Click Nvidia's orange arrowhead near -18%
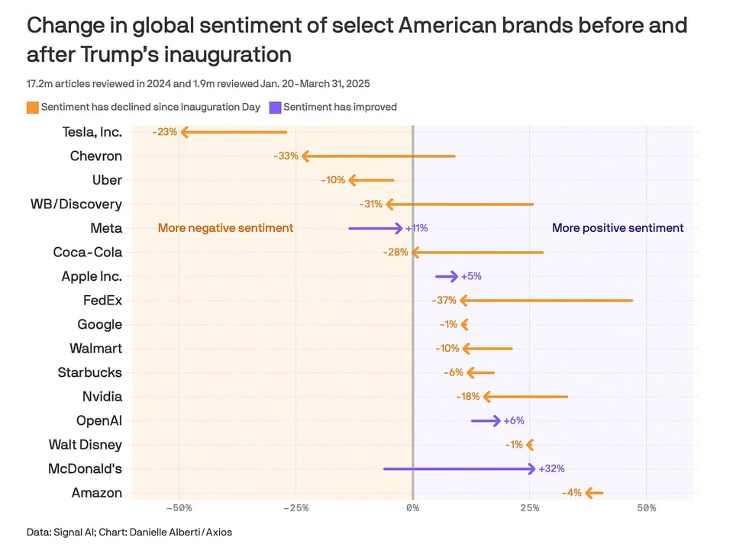The height and width of the screenshot is (560, 733). pyautogui.click(x=486, y=397)
